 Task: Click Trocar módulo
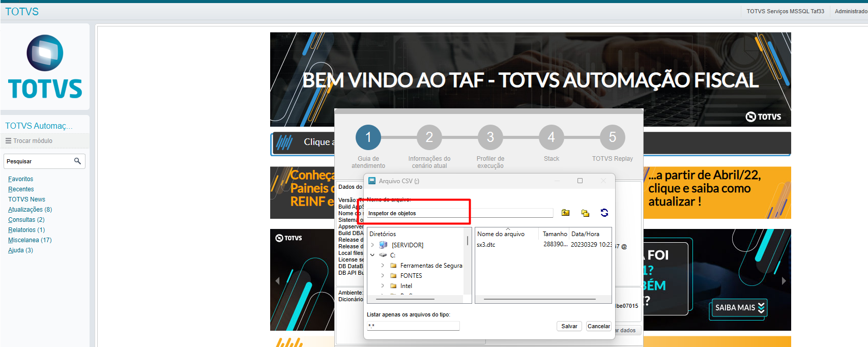(x=33, y=141)
